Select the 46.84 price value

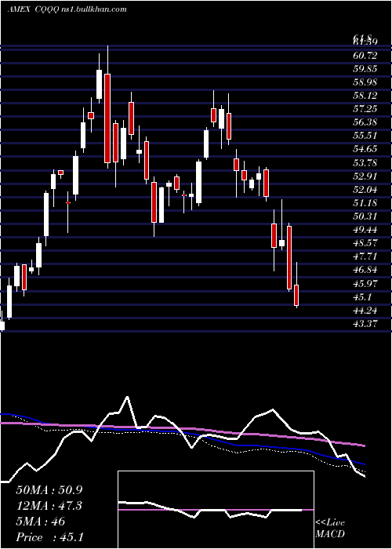(x=365, y=270)
